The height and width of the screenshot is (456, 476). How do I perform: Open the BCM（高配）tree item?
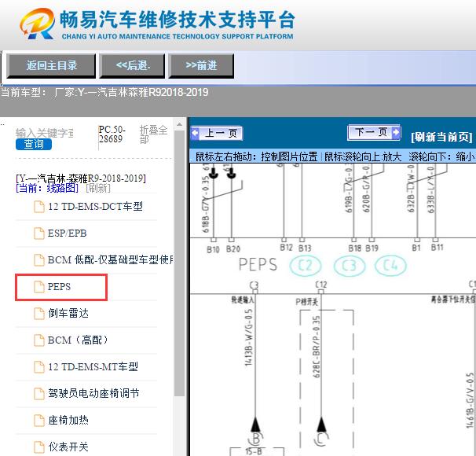pos(78,340)
